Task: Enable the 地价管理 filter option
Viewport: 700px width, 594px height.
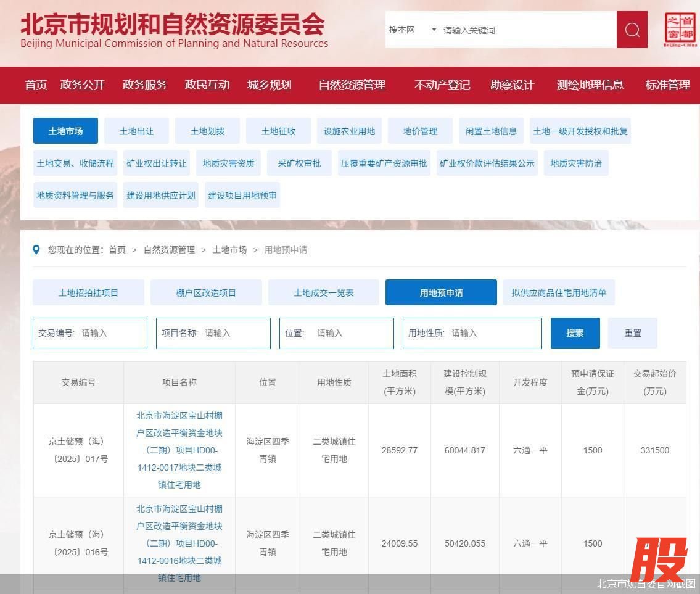Action: pos(419,131)
